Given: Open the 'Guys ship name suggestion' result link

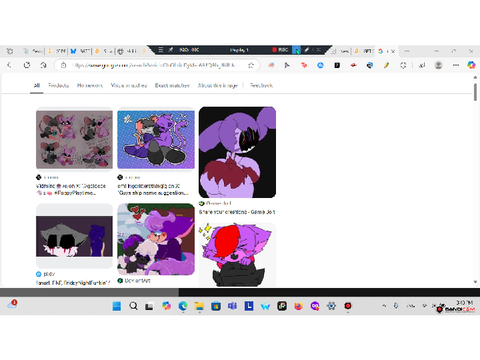Looking at the screenshot, I should pyautogui.click(x=153, y=189).
